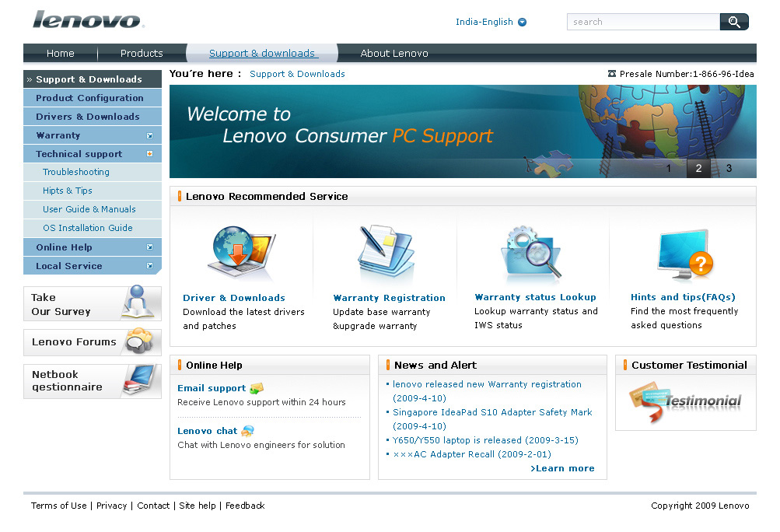The width and height of the screenshot is (780, 532).
Task: Collapse the Technical support sidebar section
Action: 149,154
